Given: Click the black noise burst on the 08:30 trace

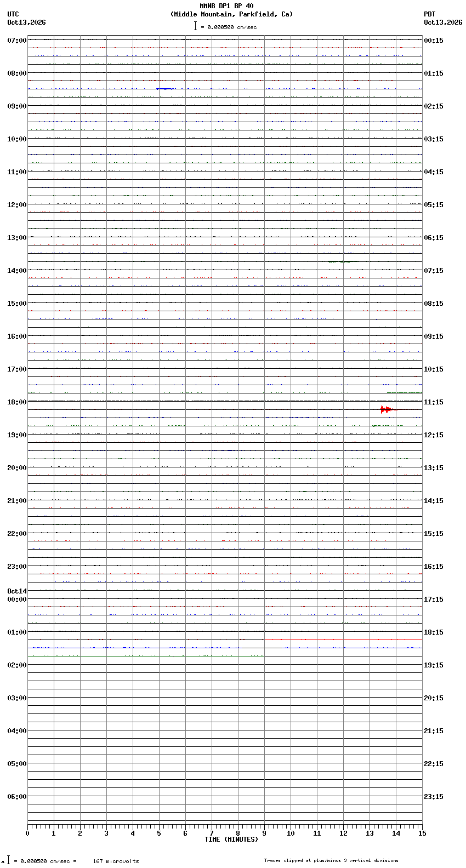Looking at the screenshot, I should point(164,89).
